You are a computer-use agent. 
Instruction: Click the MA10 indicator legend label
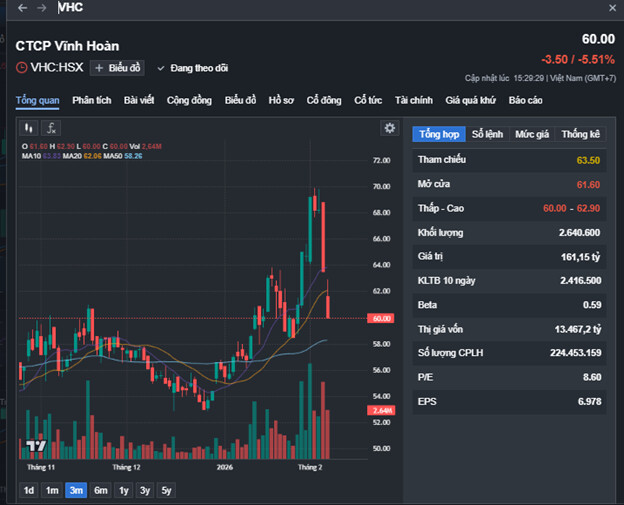click(x=31, y=156)
